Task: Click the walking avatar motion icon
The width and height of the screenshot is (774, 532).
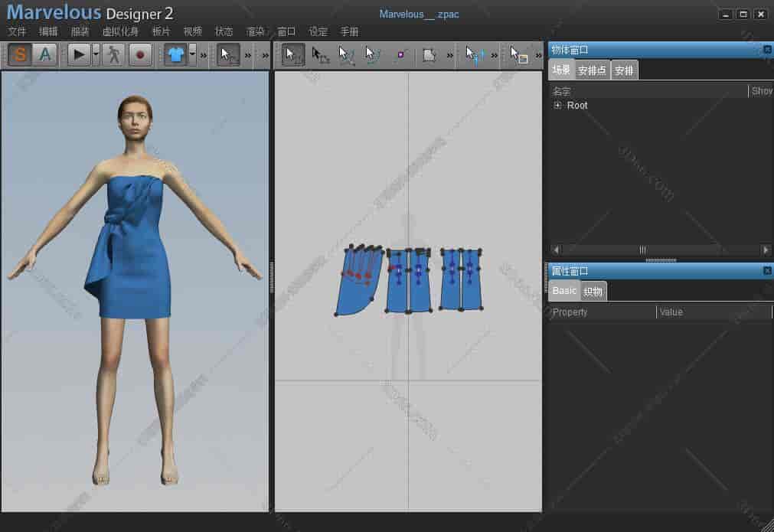Action: pyautogui.click(x=114, y=55)
